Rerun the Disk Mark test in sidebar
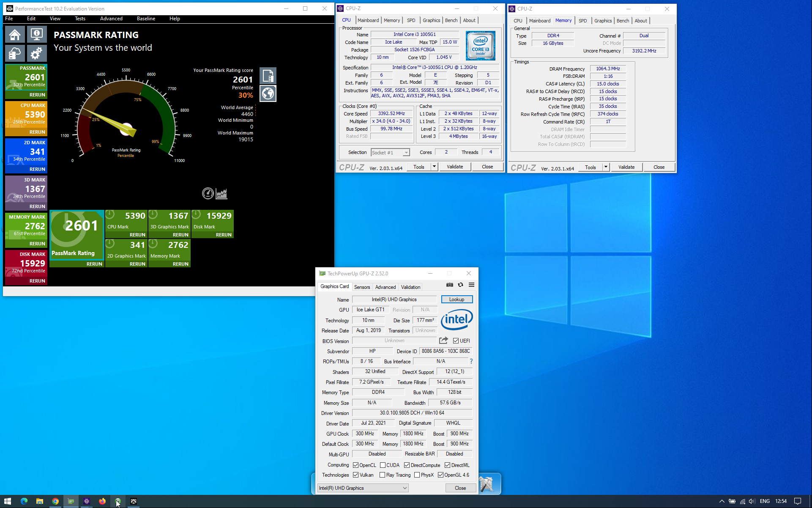The height and width of the screenshot is (508, 812). coord(37,281)
